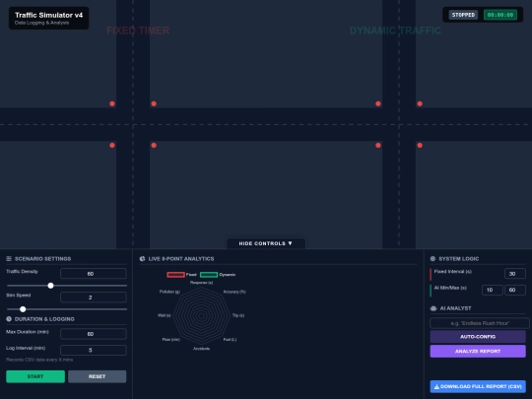Click the download icon on the CSV report button
Viewport: 532px width, 399px height.
[436, 386]
